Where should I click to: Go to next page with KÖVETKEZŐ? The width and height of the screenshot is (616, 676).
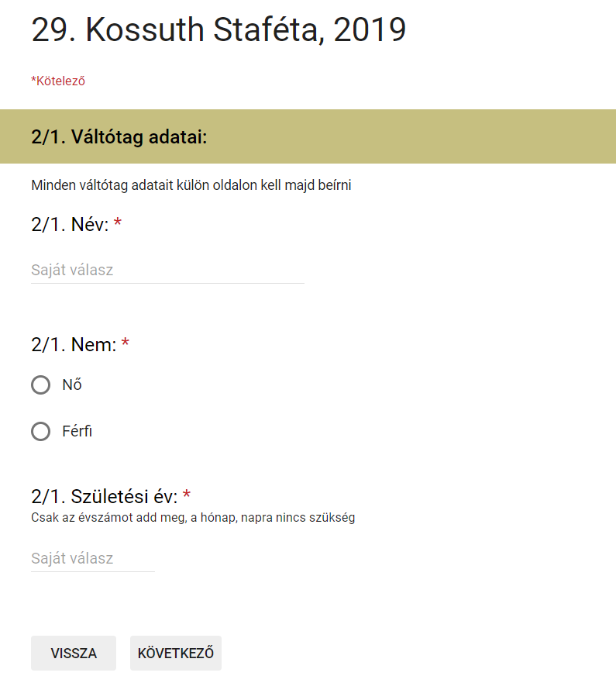176,653
